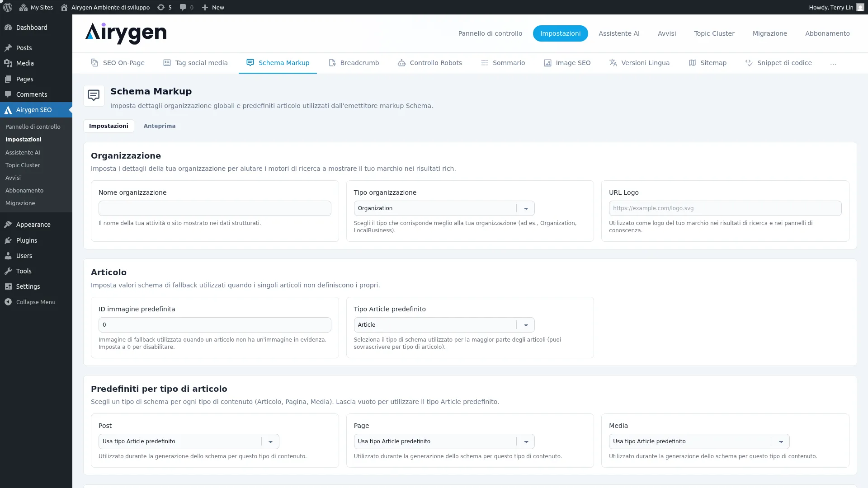Click the plus icon for New
868x488 pixels.
205,7
